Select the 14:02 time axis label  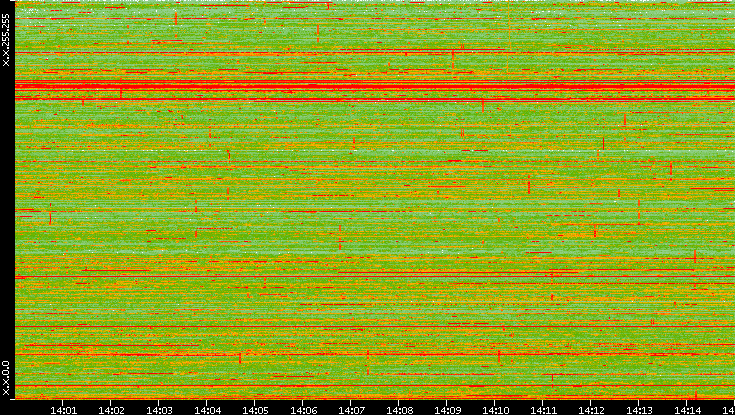[111, 410]
